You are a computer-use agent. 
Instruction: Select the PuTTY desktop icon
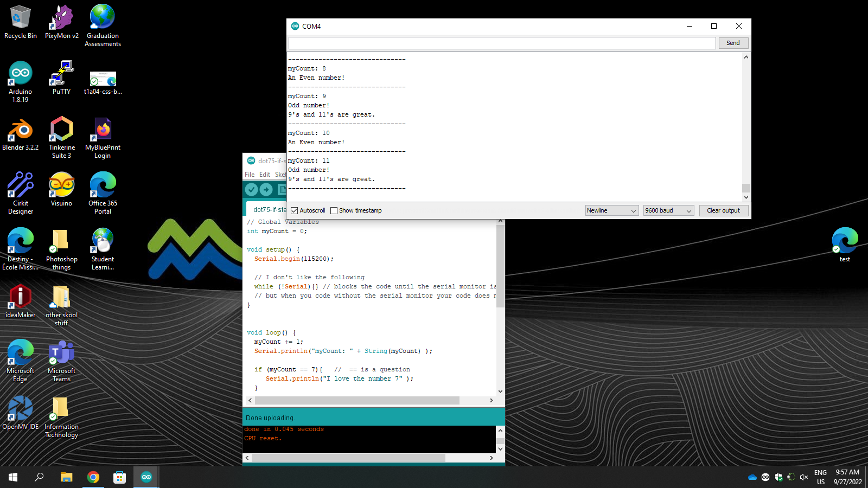[62, 78]
